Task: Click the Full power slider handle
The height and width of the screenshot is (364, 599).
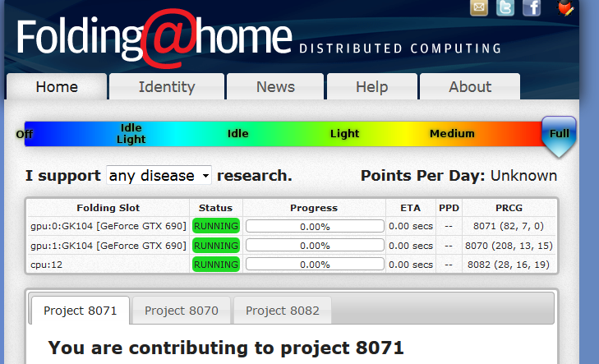Action: click(559, 136)
